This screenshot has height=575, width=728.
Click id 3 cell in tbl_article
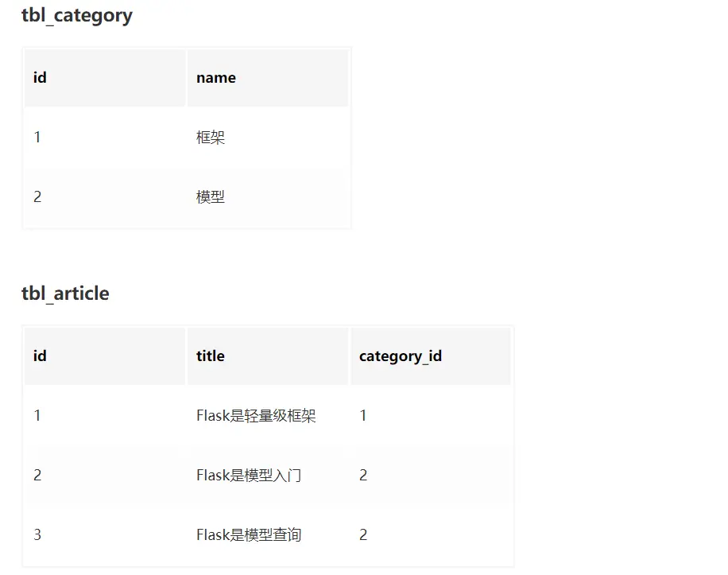click(x=105, y=535)
